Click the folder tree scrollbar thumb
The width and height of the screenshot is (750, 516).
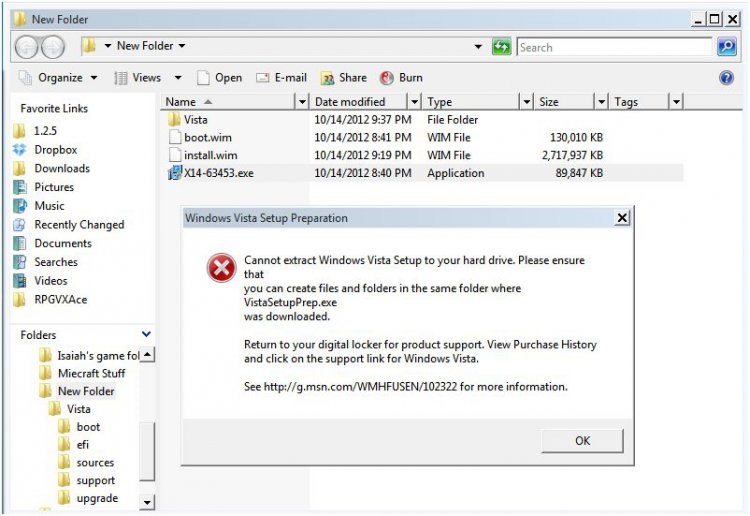147,451
